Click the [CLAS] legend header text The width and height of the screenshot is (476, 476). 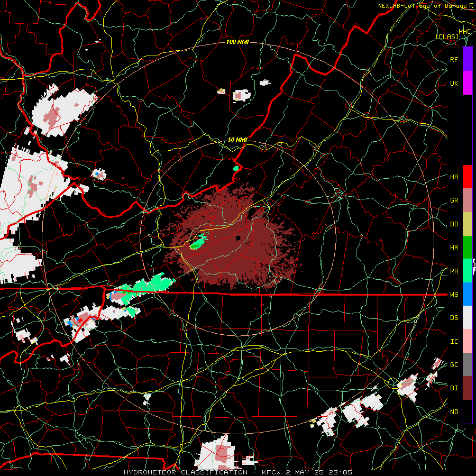(x=447, y=36)
